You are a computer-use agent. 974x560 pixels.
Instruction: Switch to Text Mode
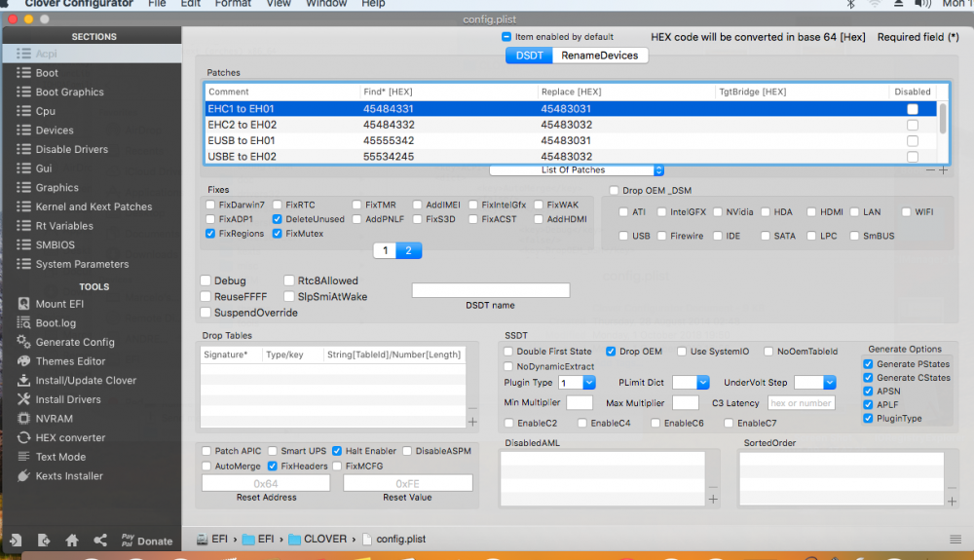click(x=60, y=457)
